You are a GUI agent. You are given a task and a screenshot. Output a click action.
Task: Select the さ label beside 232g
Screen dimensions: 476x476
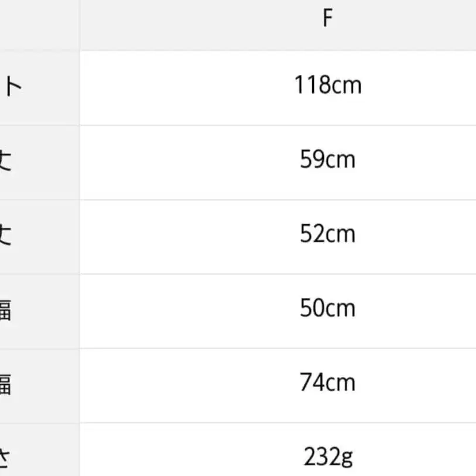5,458
